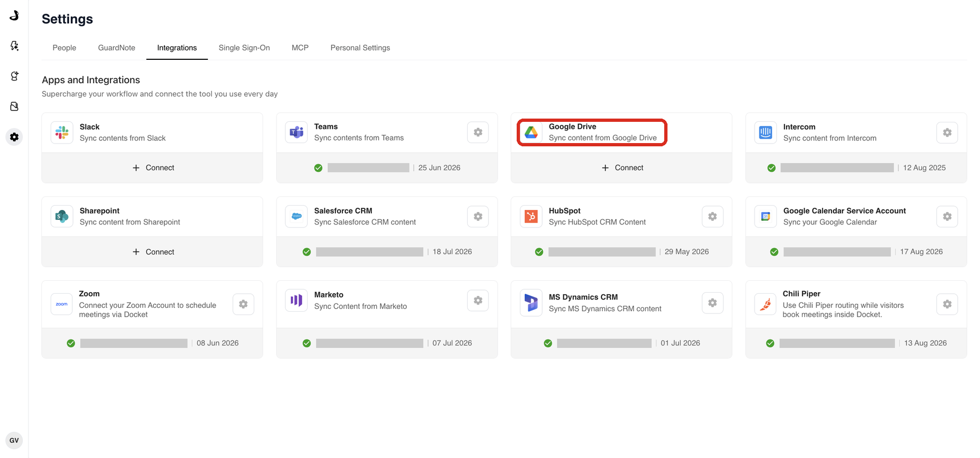
Task: Open Teams integration settings gear
Action: (478, 132)
